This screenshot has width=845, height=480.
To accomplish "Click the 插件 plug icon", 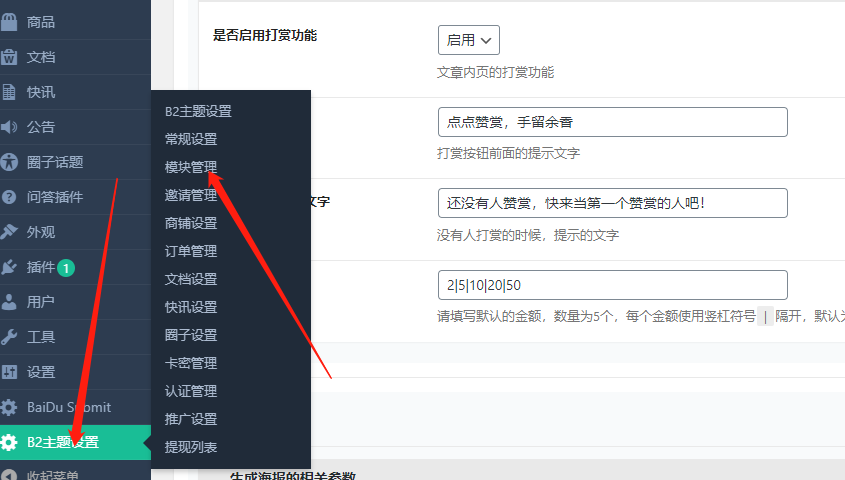I will coord(10,267).
